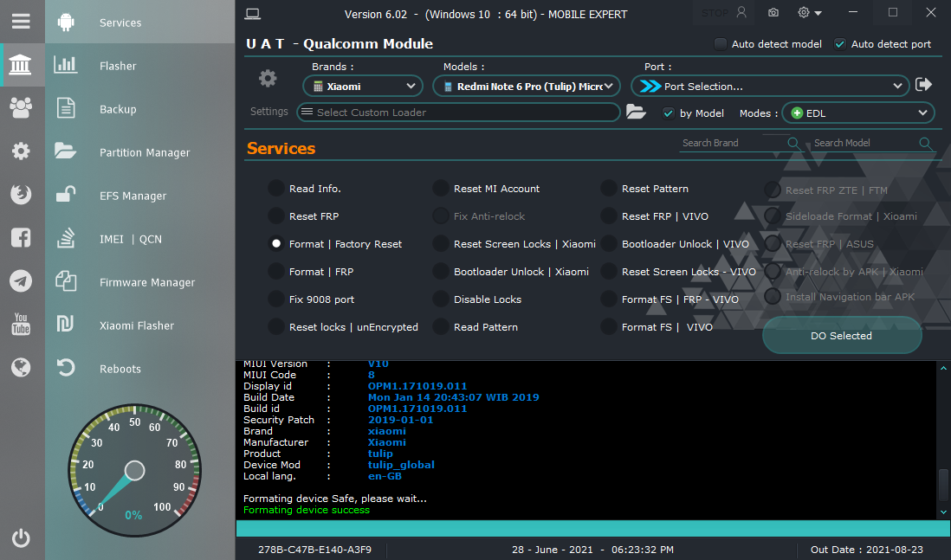Open the top settings gear dropdown
Viewport: 951px width, 560px height.
(810, 13)
